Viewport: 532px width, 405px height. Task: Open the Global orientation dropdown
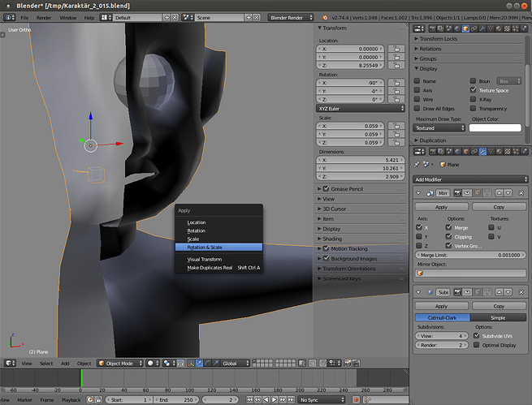point(235,363)
